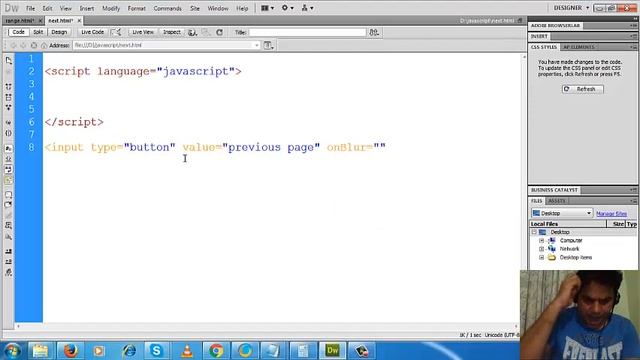Click the Balance Braces icon

pos(9,133)
